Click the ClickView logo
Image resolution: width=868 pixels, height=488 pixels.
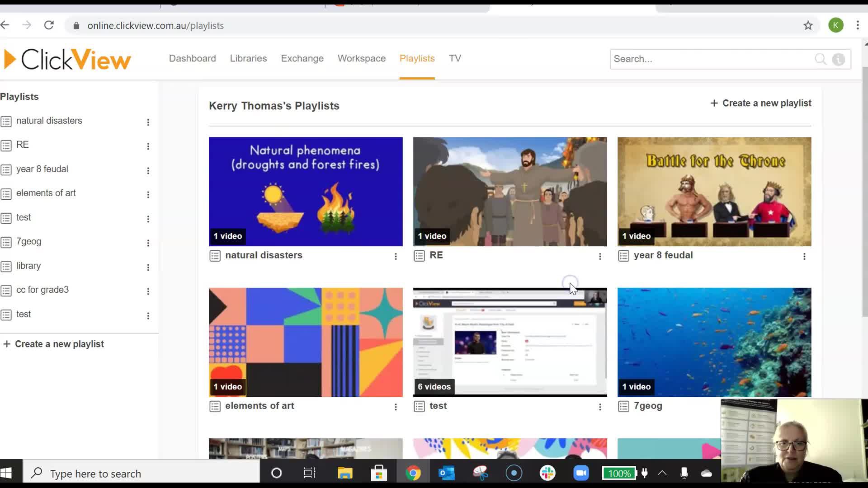67,59
